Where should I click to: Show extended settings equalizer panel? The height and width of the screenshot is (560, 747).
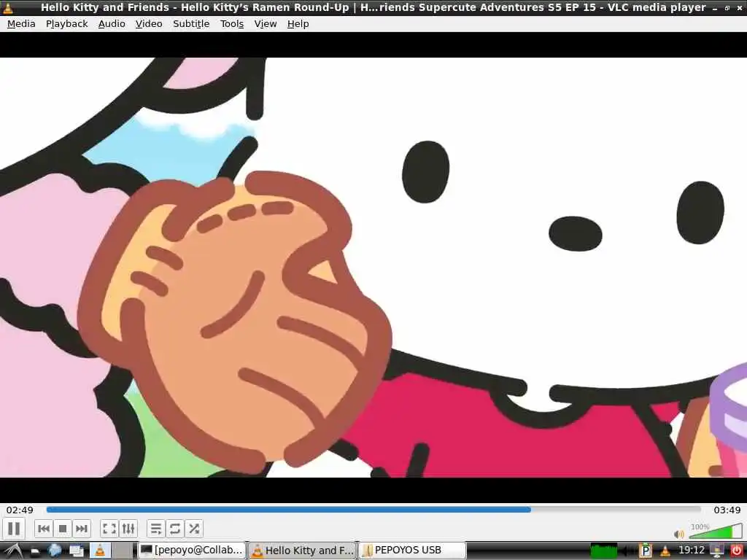[128, 529]
